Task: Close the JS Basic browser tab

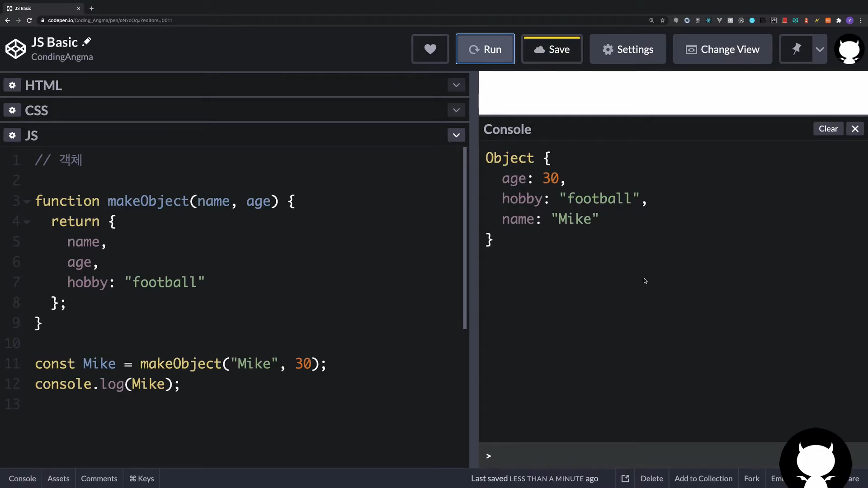Action: click(x=79, y=8)
